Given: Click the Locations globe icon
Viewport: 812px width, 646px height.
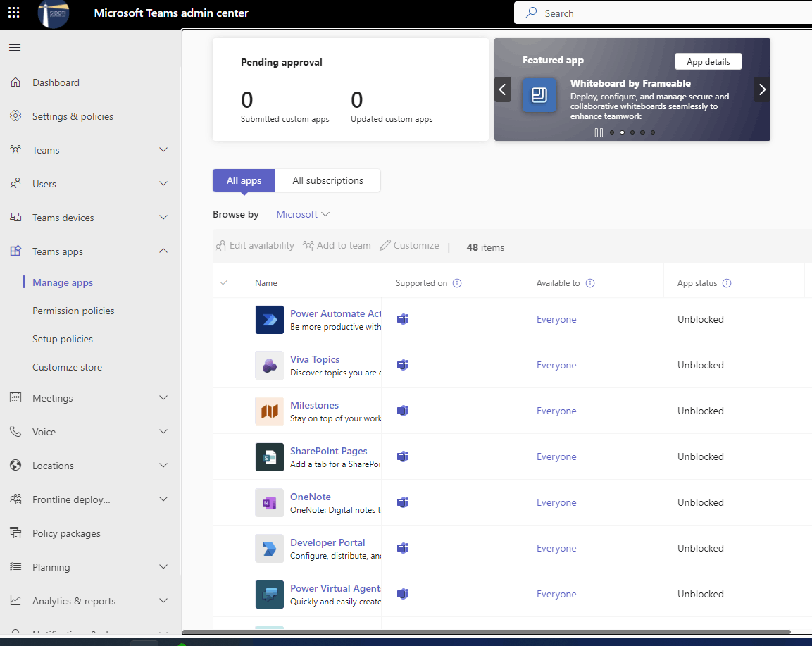Looking at the screenshot, I should [x=15, y=465].
